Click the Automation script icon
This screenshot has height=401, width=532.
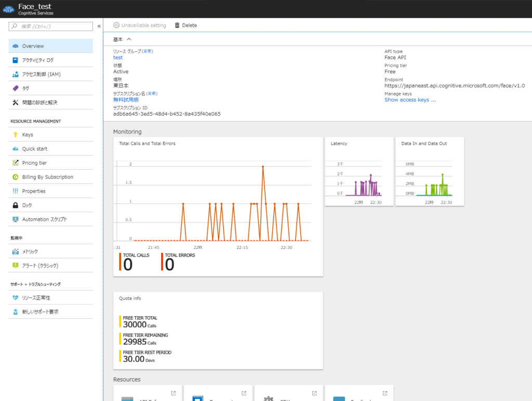[15, 220]
